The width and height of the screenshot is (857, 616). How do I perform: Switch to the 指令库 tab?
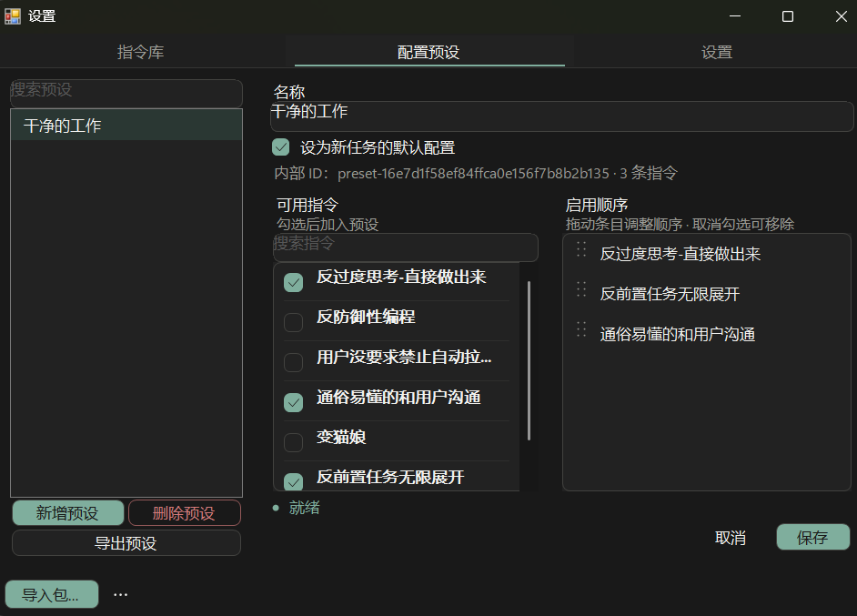[x=140, y=52]
